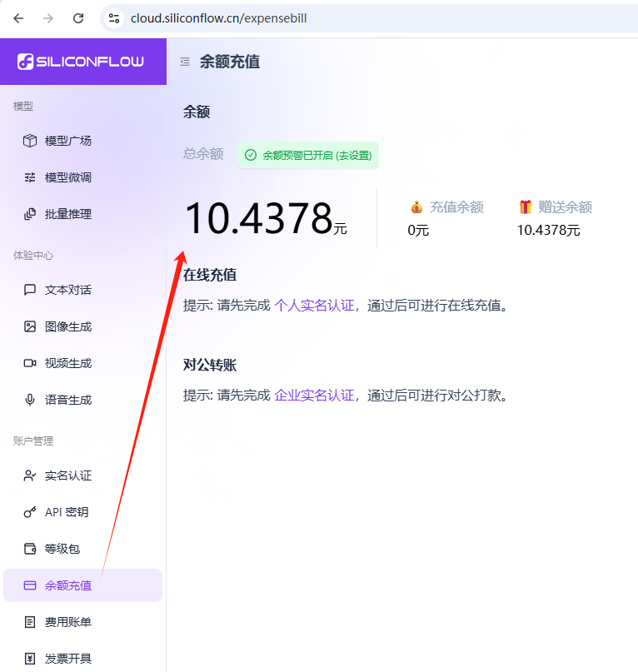The height and width of the screenshot is (672, 638).
Task: Click the yen invoice icon beside 发票开具
Action: pos(30,659)
